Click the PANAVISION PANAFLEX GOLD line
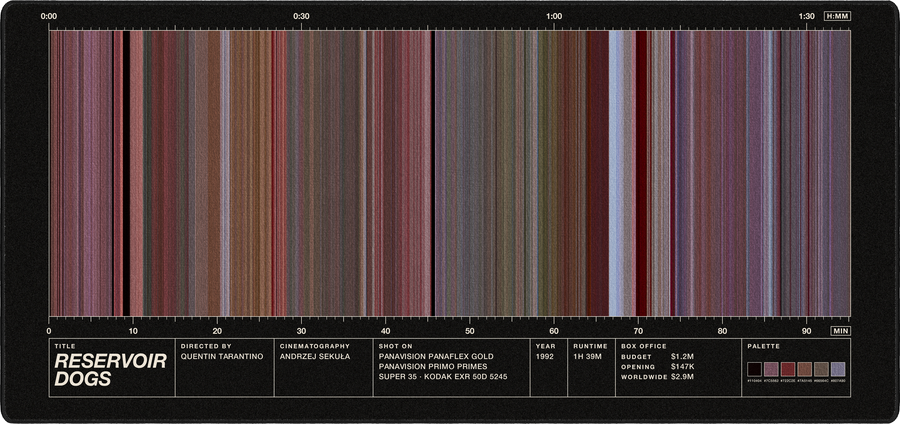900x424 pixels. tap(436, 356)
